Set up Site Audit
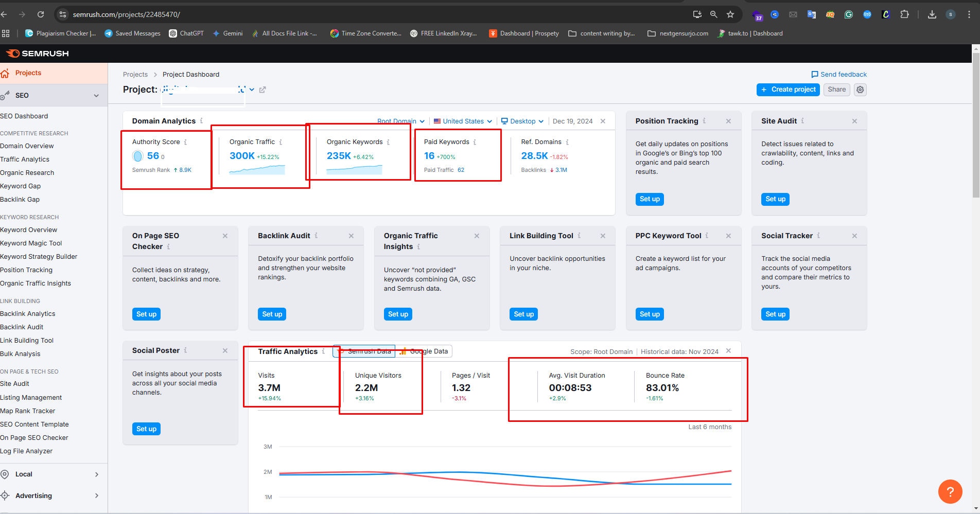Viewport: 980px width, 514px height. click(775, 199)
